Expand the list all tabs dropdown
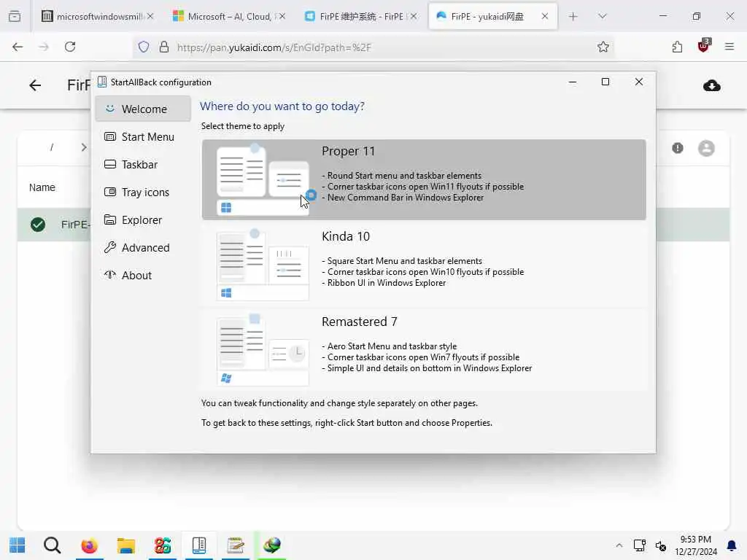 (602, 16)
